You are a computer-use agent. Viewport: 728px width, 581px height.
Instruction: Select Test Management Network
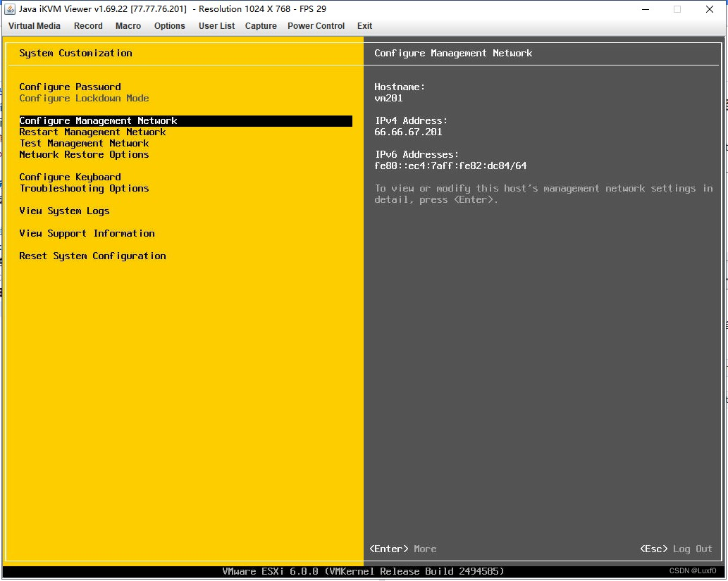click(84, 143)
